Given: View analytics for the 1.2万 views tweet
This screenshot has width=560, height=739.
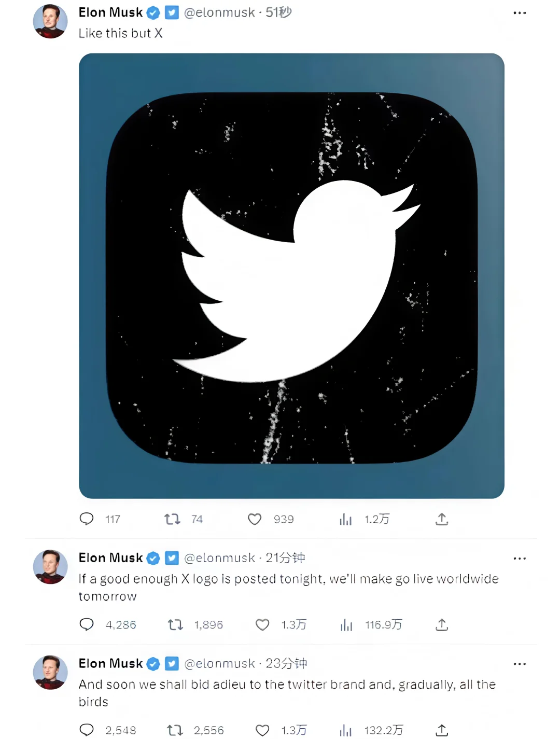Looking at the screenshot, I should (346, 519).
